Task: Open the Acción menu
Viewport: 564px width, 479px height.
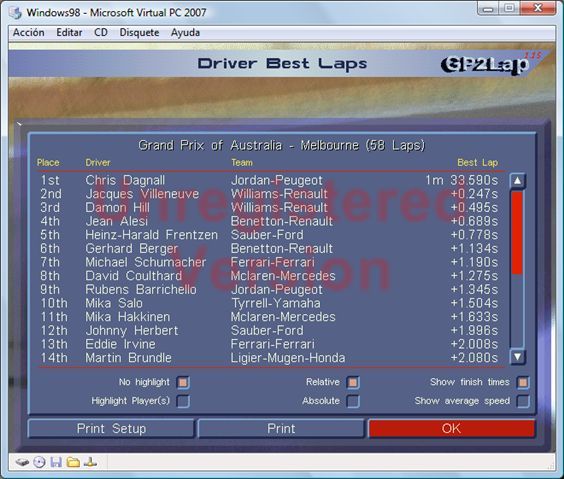Action: (29, 33)
